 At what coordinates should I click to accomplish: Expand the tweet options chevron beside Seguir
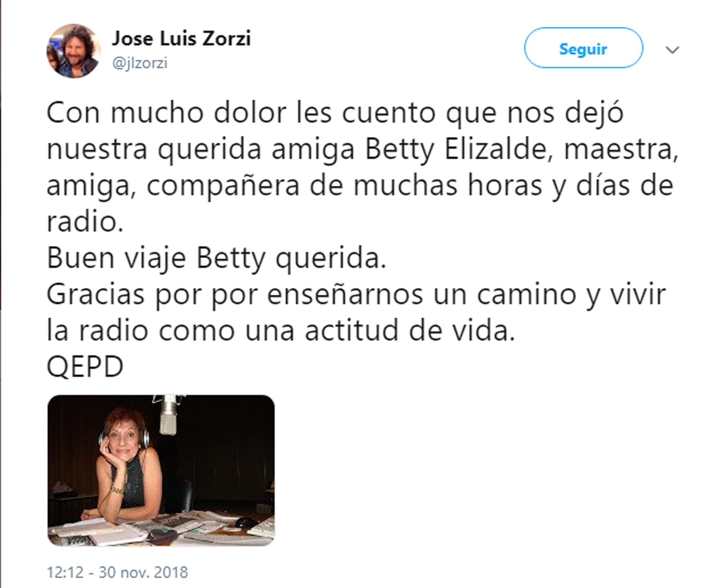click(x=672, y=50)
